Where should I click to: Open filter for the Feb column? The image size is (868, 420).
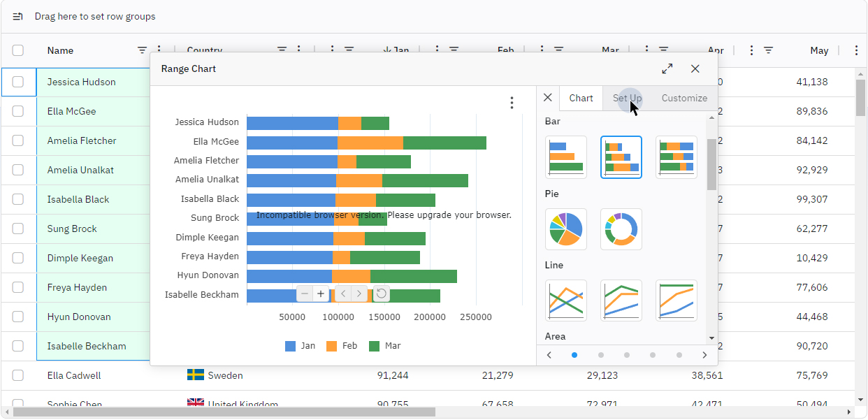point(454,50)
